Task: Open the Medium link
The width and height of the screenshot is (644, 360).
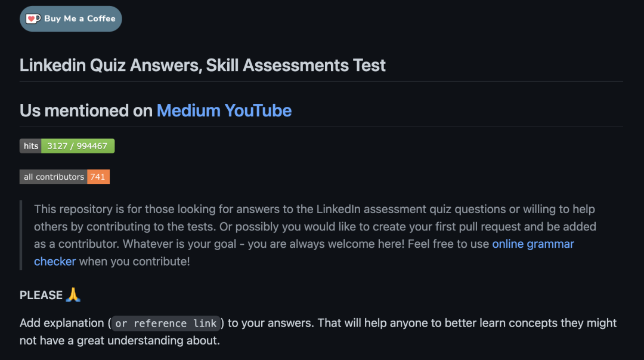Action: 188,110
